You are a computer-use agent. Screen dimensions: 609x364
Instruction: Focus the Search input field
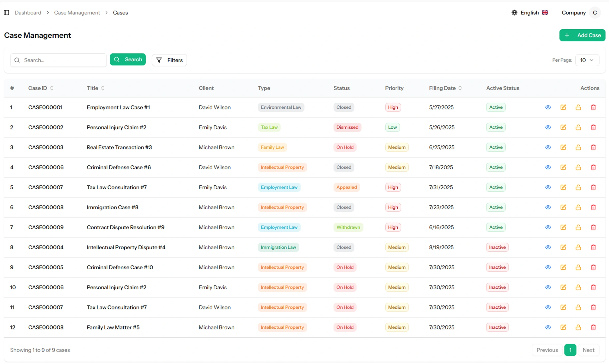tap(62, 60)
